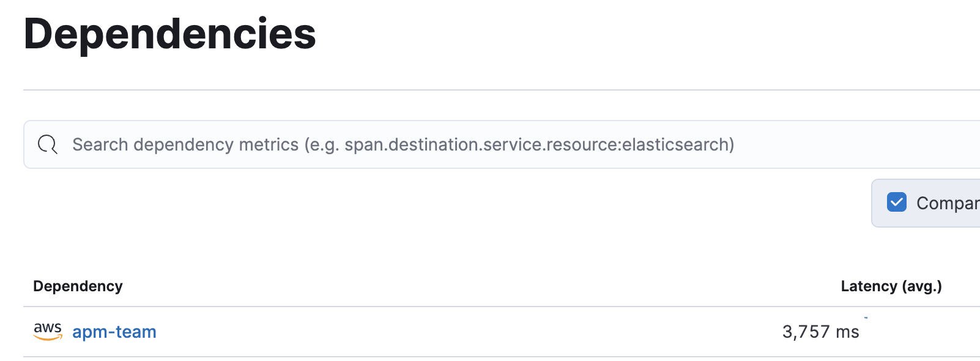Toggle the Comparison checkbox
Viewport: 980px width, 361px height.
(x=897, y=202)
